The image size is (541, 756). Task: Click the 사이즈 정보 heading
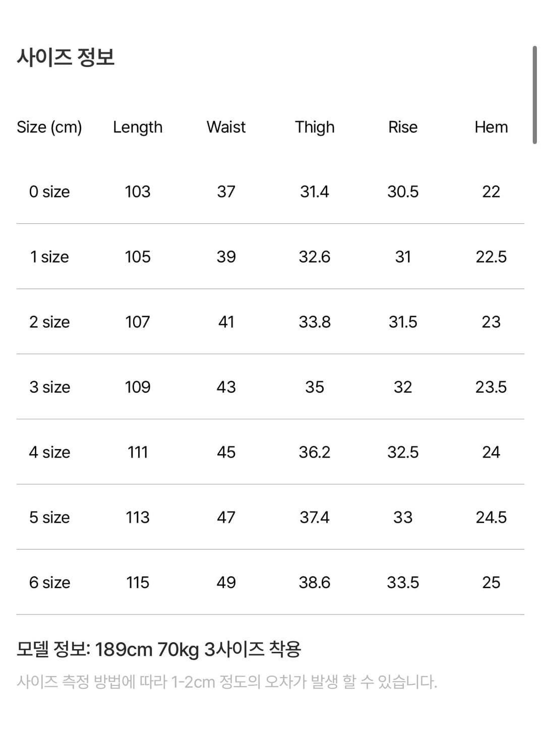pos(66,57)
